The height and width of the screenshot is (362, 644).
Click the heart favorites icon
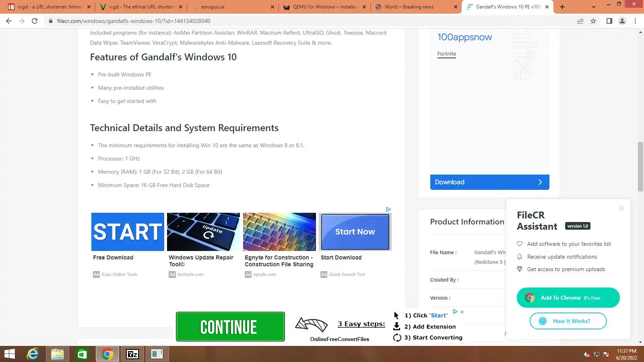(520, 244)
